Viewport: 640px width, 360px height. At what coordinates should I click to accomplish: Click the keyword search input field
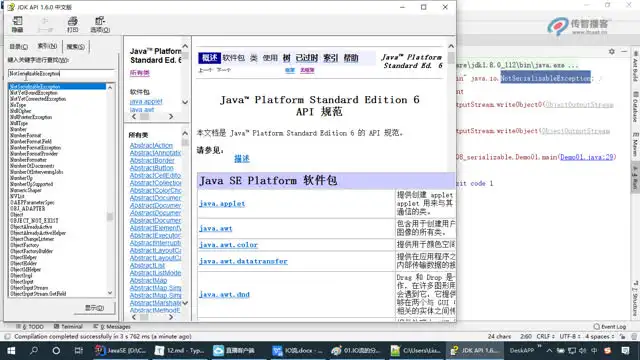61,73
